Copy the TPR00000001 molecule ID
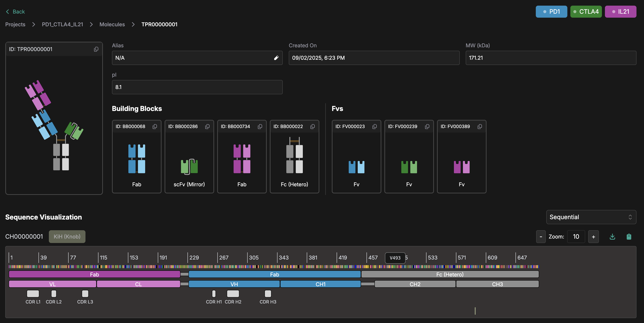The width and height of the screenshot is (644, 323). coord(96,49)
